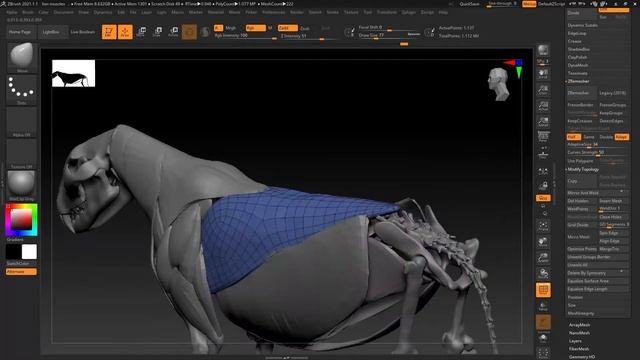Click the Actual size icon
Viewport: 640px width, 360px height.
coord(543,106)
